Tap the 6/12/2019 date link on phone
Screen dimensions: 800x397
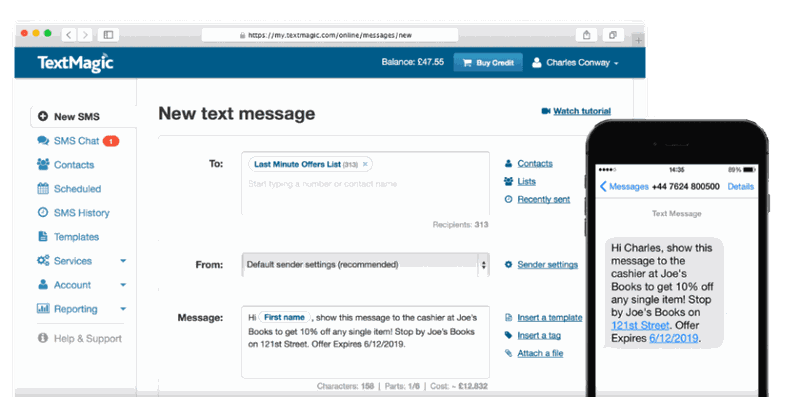point(673,338)
